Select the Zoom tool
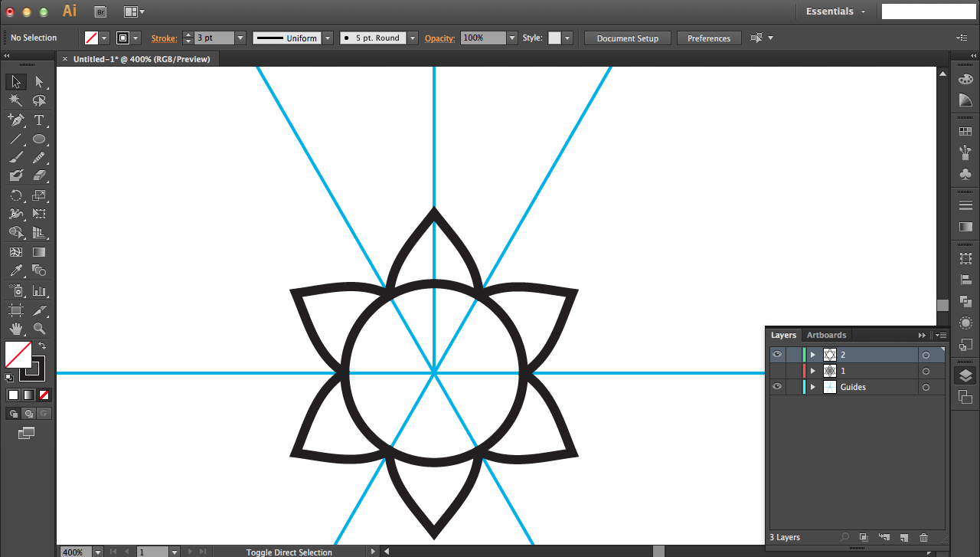 [39, 329]
